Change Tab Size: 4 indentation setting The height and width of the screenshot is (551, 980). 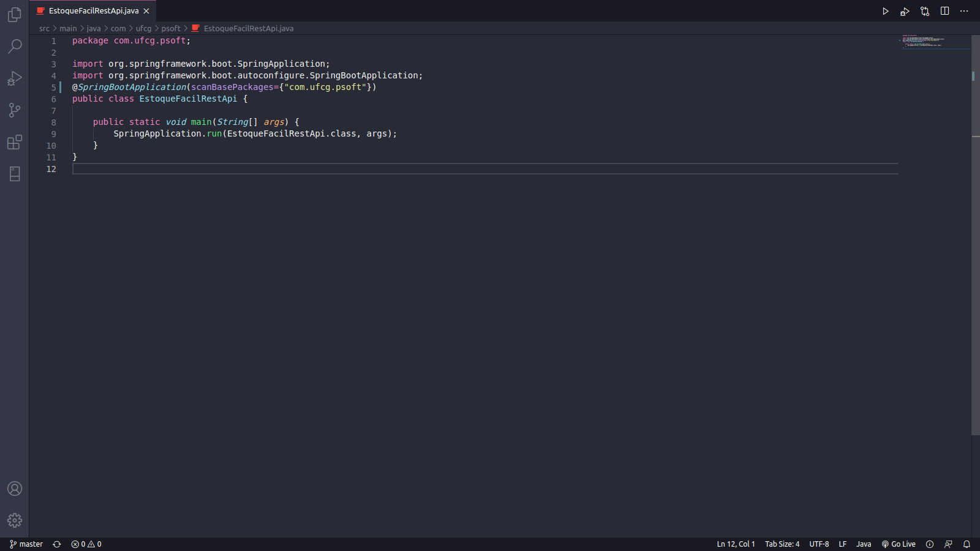tap(782, 544)
